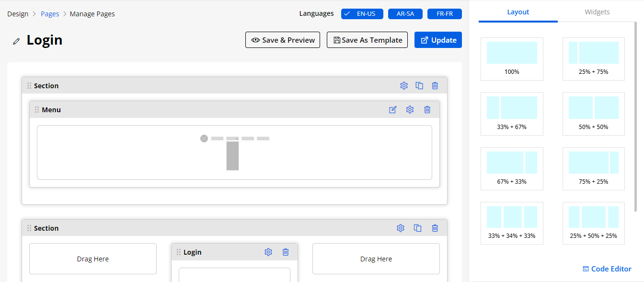Switch to FR-FR language
Viewport: 644px width, 282px height.
tap(444, 14)
